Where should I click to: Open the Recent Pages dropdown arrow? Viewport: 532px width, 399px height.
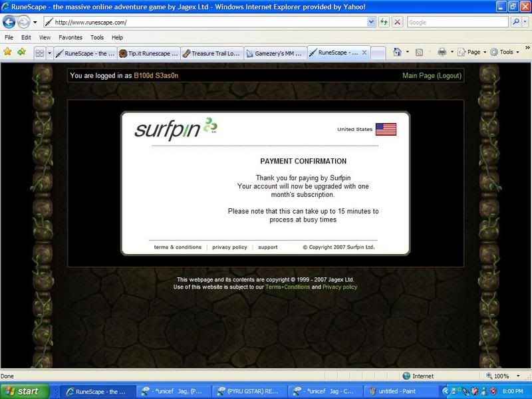point(35,23)
